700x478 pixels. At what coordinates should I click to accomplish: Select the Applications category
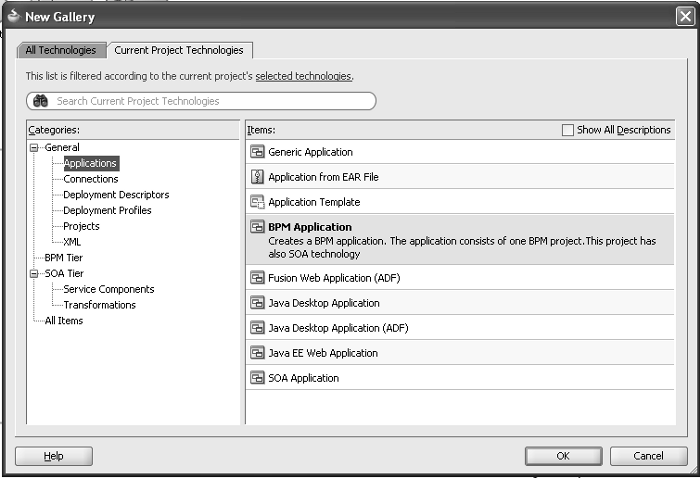(91, 163)
